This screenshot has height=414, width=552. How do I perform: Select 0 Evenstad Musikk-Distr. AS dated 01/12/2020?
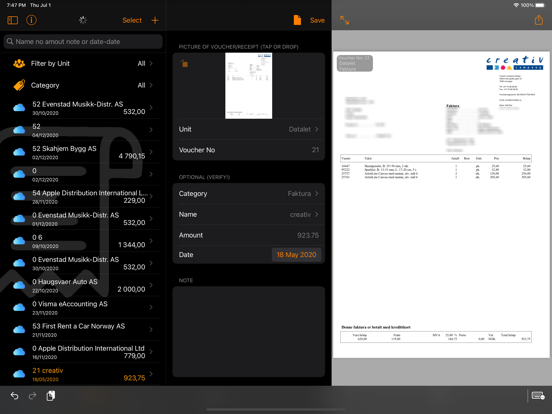pos(83,219)
